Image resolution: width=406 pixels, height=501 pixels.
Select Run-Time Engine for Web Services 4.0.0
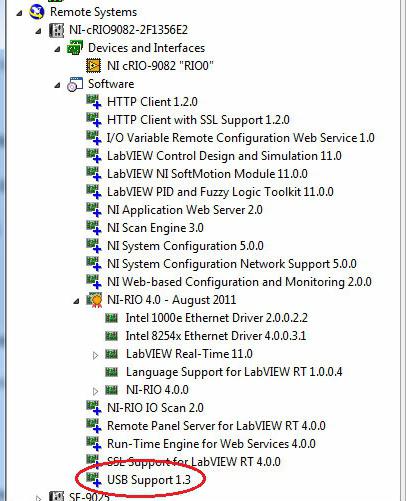pos(211,444)
